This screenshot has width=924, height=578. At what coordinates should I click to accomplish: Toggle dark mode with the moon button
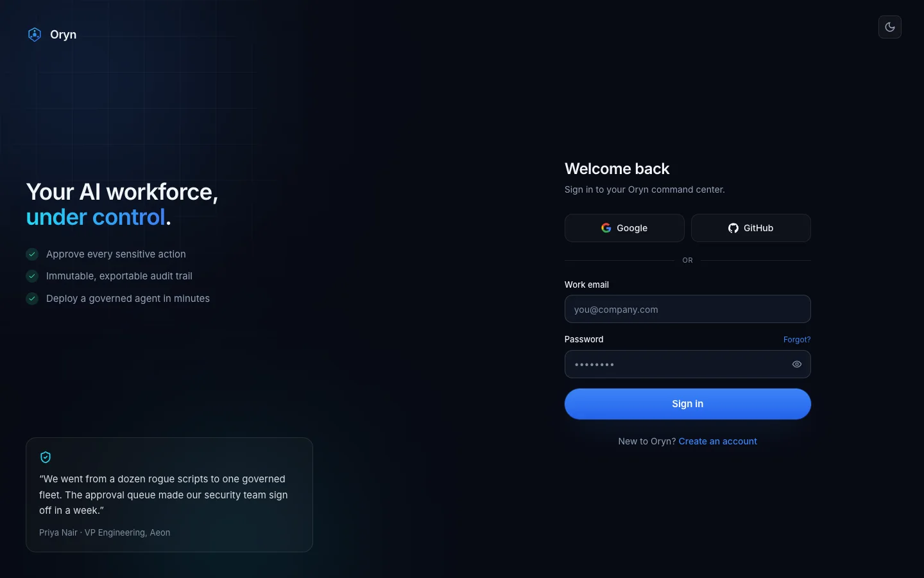pyautogui.click(x=890, y=27)
